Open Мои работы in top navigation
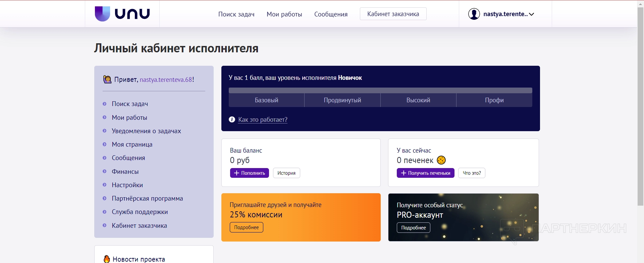The image size is (644, 263). [284, 14]
